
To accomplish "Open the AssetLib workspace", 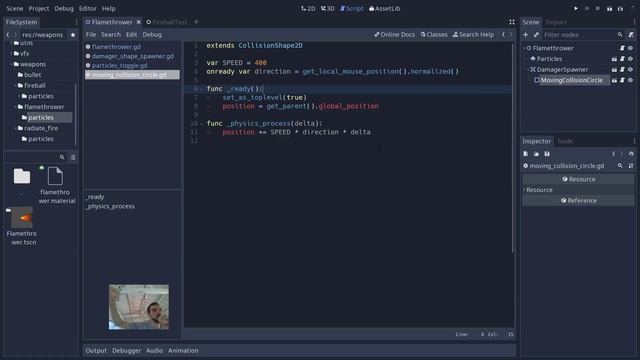I will (384, 9).
